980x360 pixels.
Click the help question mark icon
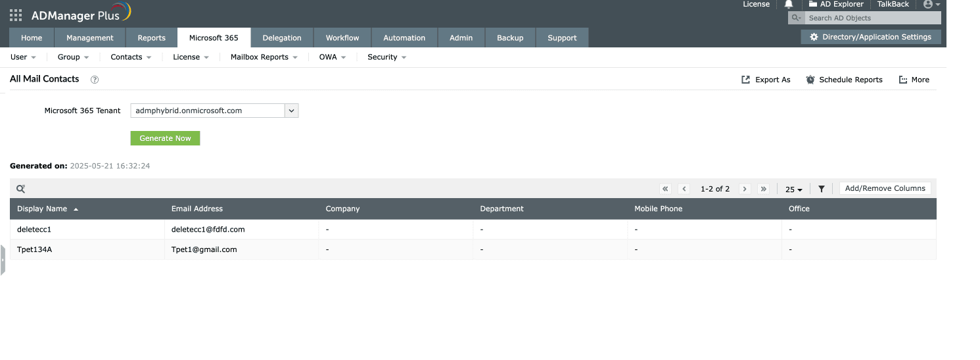(x=95, y=80)
